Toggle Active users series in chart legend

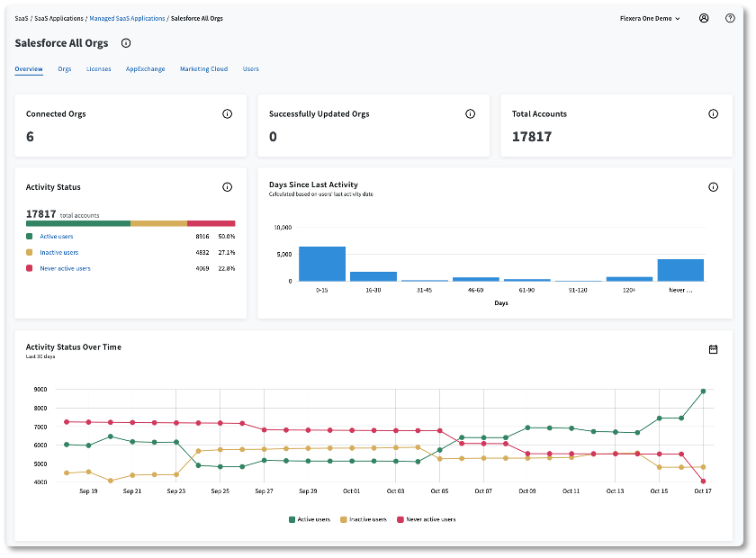pos(310,519)
